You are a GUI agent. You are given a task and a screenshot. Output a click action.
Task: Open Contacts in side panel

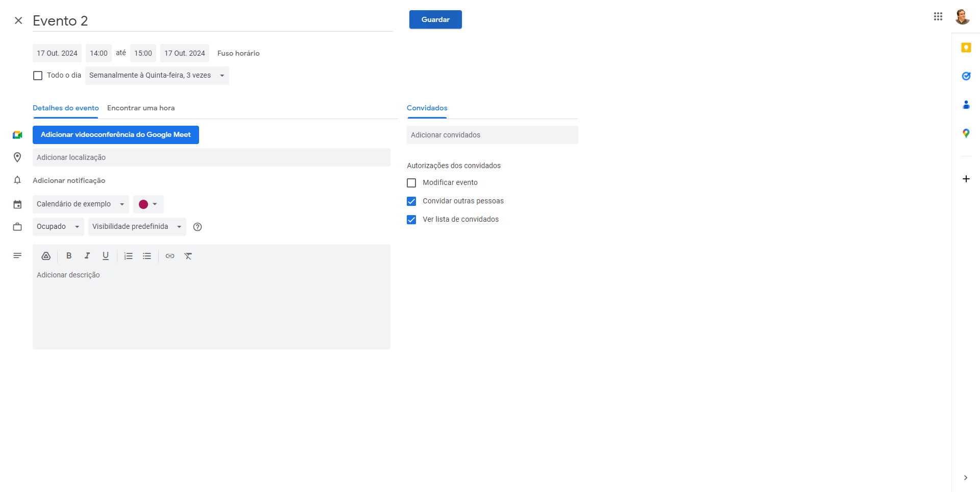click(x=966, y=105)
